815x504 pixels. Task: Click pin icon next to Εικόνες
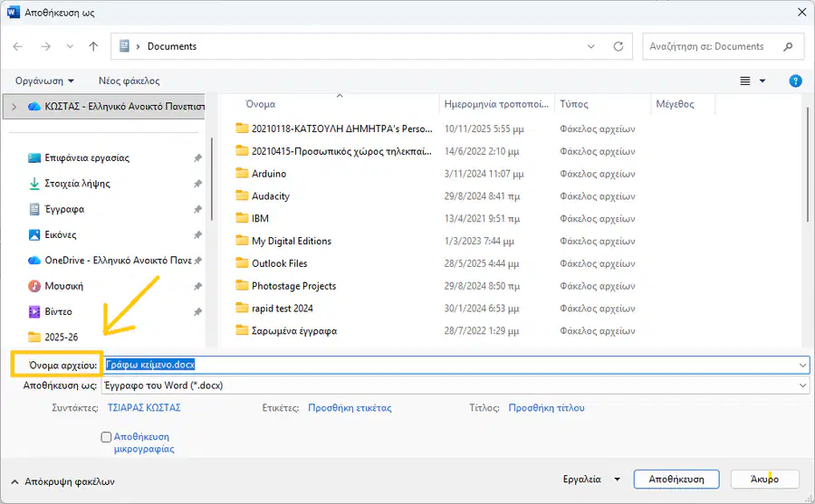(x=197, y=235)
